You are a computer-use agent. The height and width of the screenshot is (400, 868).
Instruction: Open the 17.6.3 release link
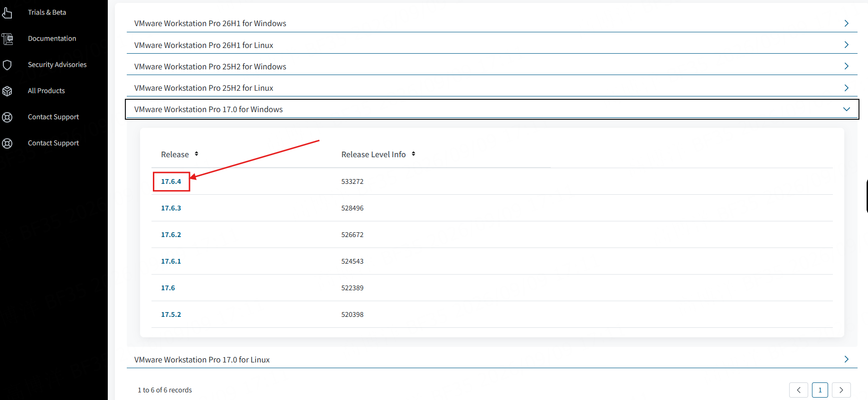(x=171, y=208)
